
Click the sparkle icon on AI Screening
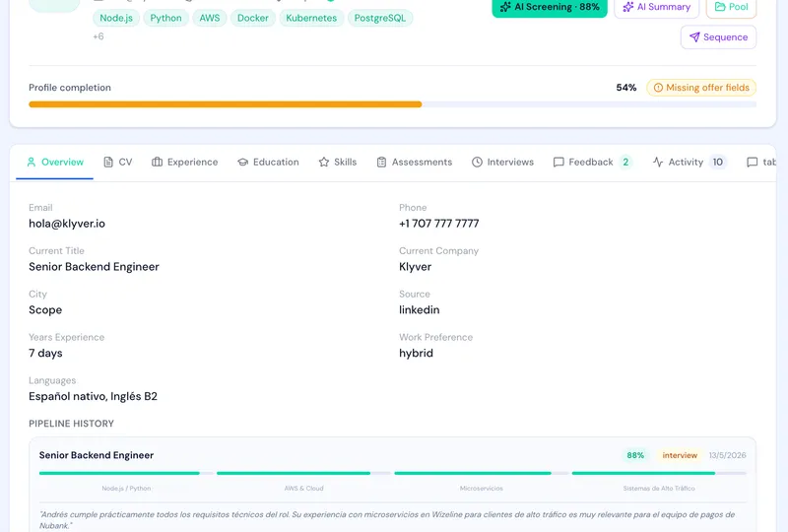(x=505, y=7)
